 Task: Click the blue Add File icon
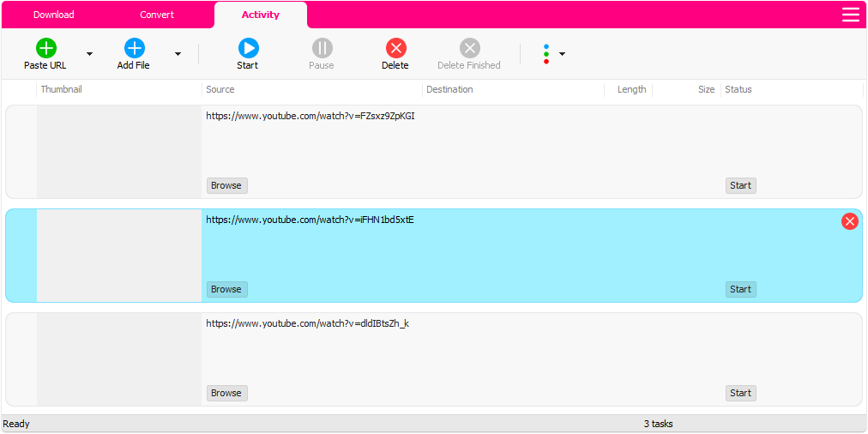coord(134,48)
